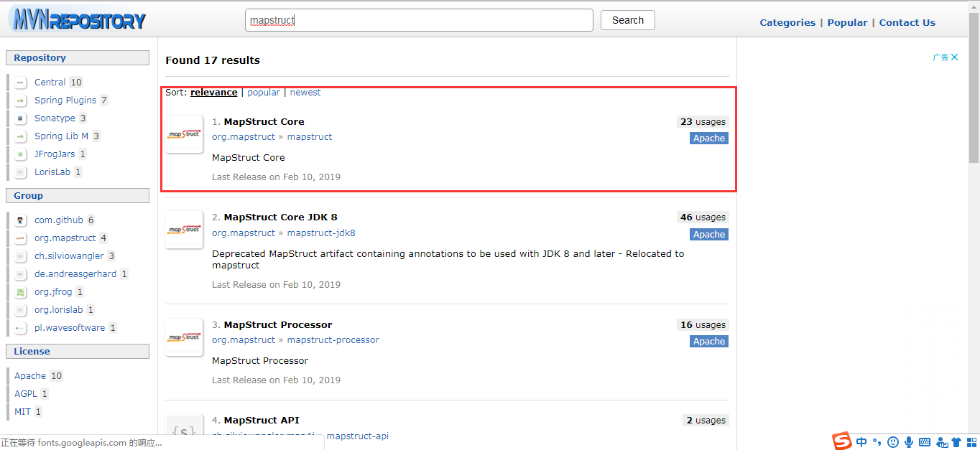Click the Repository section header
The image size is (980, 450).
click(78, 58)
